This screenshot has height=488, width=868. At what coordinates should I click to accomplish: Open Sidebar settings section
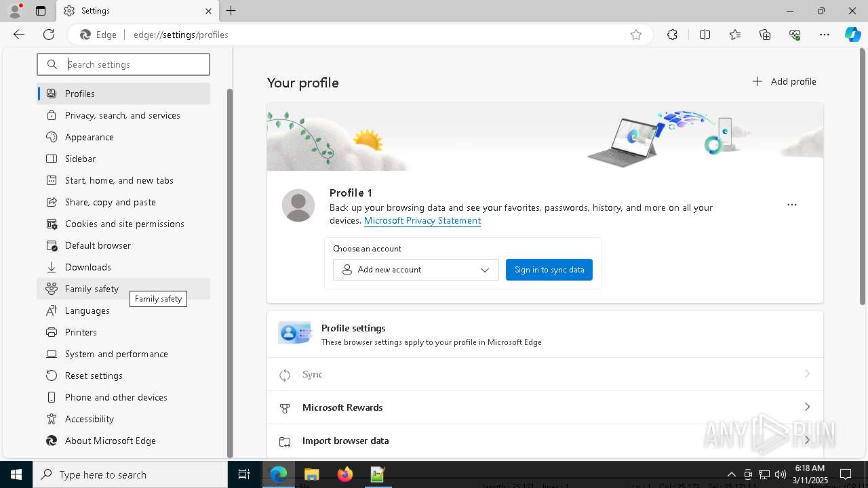tap(123, 159)
